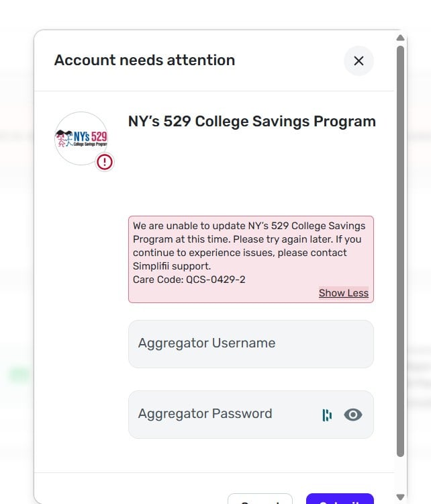This screenshot has height=504, width=431.
Task: Click the NY's 529 College Savings Program heading
Action: pyautogui.click(x=252, y=122)
